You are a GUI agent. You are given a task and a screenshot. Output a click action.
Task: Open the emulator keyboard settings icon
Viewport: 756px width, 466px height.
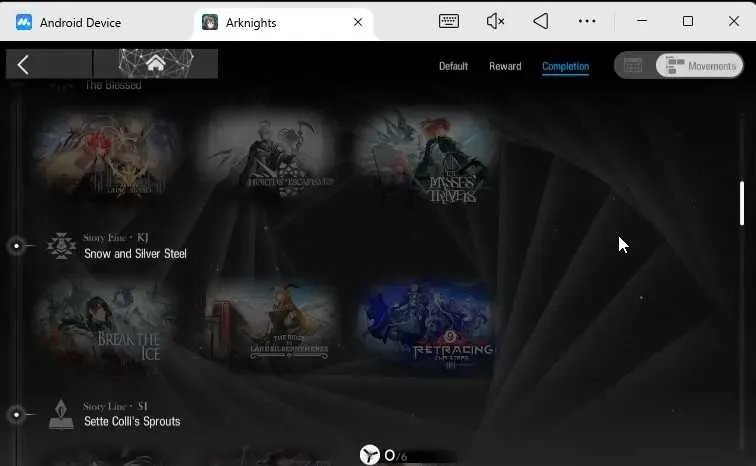click(x=448, y=21)
